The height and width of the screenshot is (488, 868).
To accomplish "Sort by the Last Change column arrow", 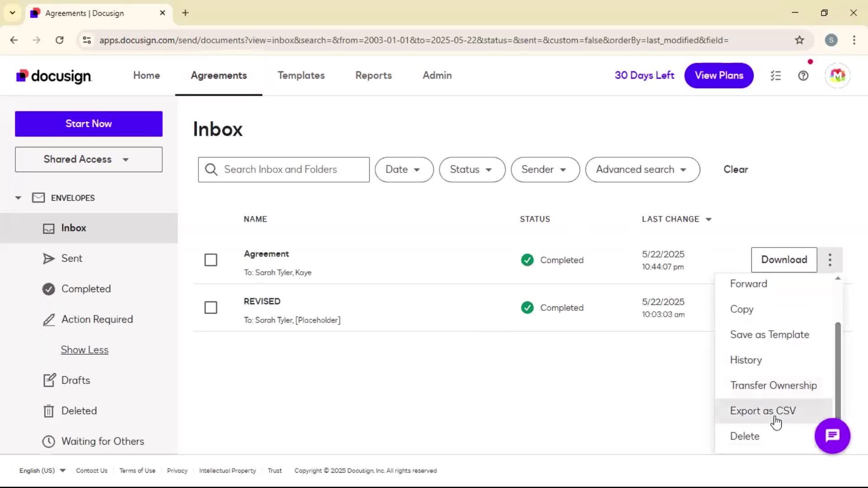I will [708, 220].
